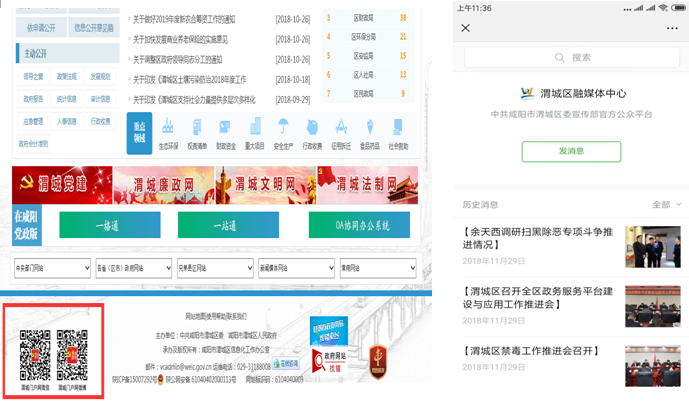The width and height of the screenshot is (689, 402).
Task: Open the three-dot more menu
Action: point(672,28)
